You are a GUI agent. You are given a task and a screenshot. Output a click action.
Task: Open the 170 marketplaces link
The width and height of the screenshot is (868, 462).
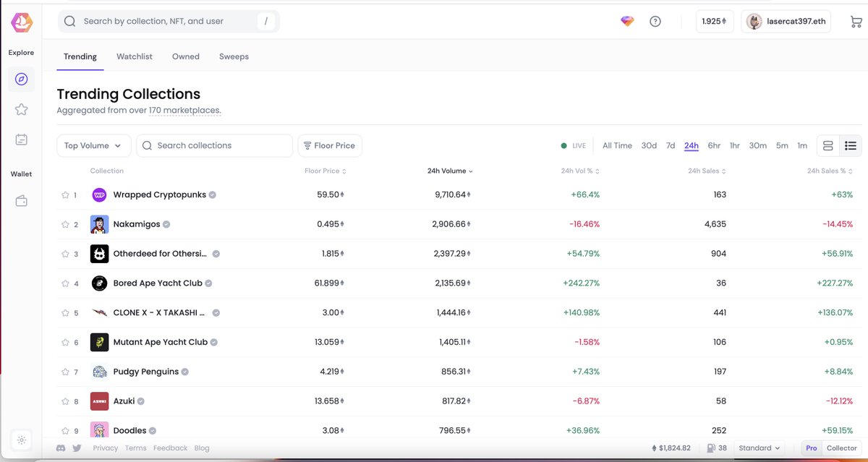point(184,111)
